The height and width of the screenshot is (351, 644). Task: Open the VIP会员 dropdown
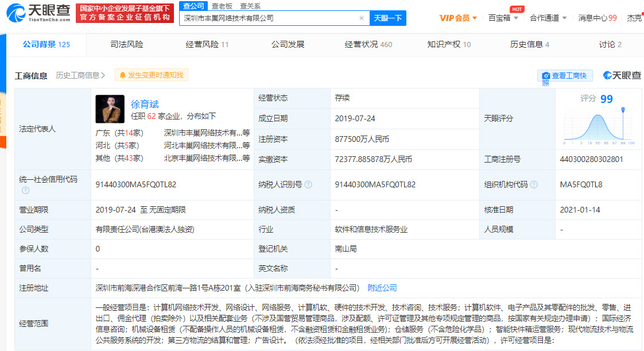458,18
